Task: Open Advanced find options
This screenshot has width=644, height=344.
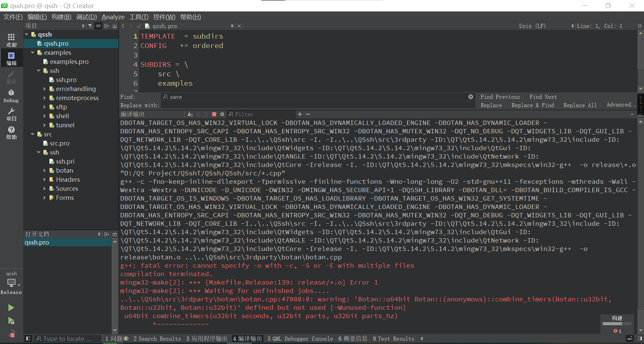Action: 620,105
